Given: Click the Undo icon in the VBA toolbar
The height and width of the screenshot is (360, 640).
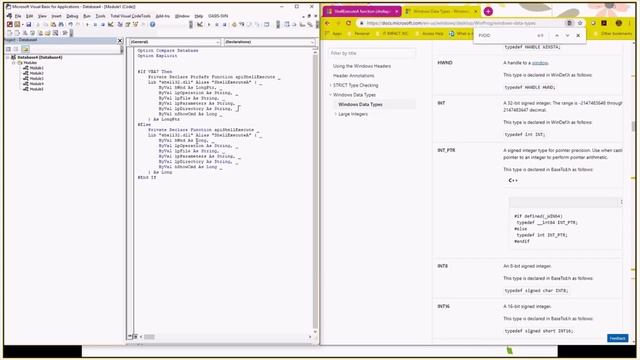Looking at the screenshot, I should (70, 24).
